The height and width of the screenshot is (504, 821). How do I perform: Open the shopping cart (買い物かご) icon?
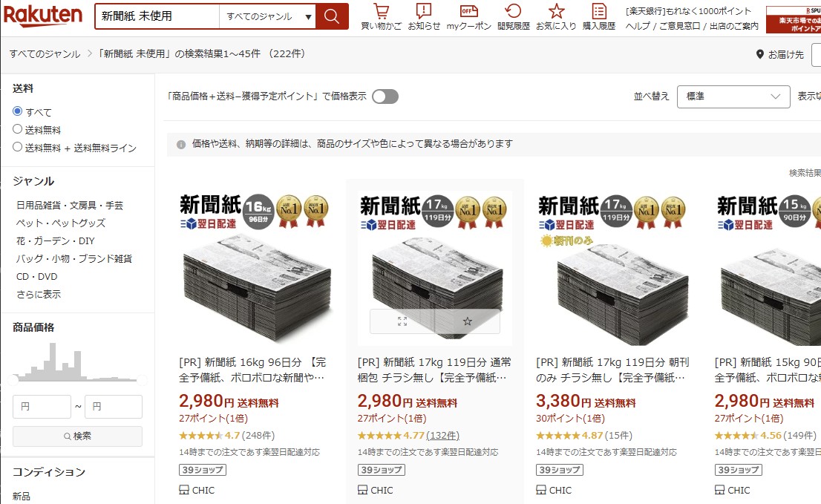382,16
